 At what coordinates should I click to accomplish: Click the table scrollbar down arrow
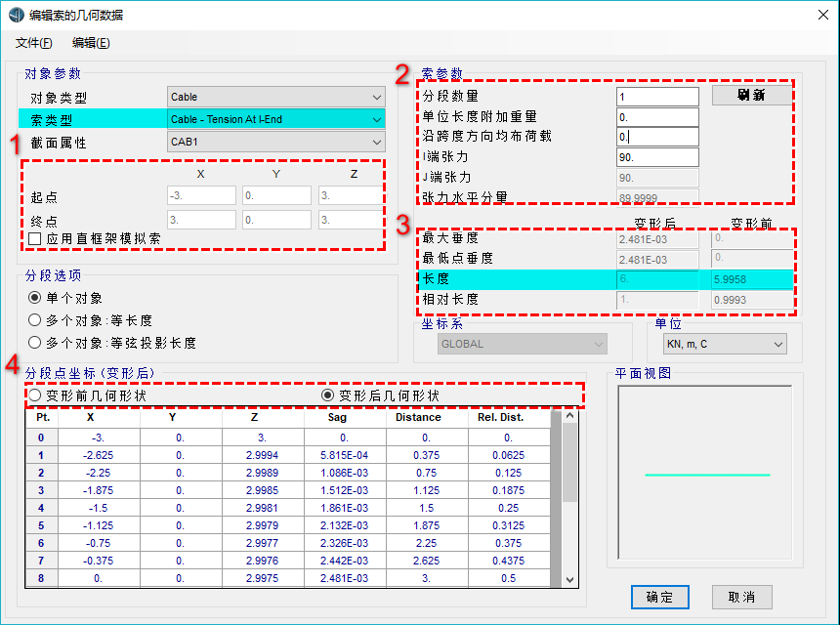tap(570, 579)
